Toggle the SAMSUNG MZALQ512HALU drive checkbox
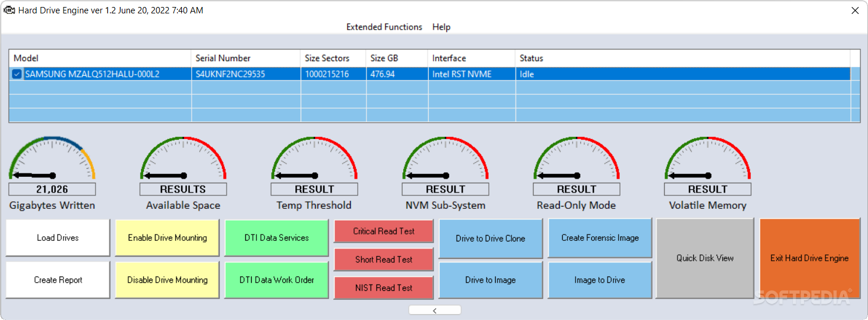 pyautogui.click(x=17, y=74)
